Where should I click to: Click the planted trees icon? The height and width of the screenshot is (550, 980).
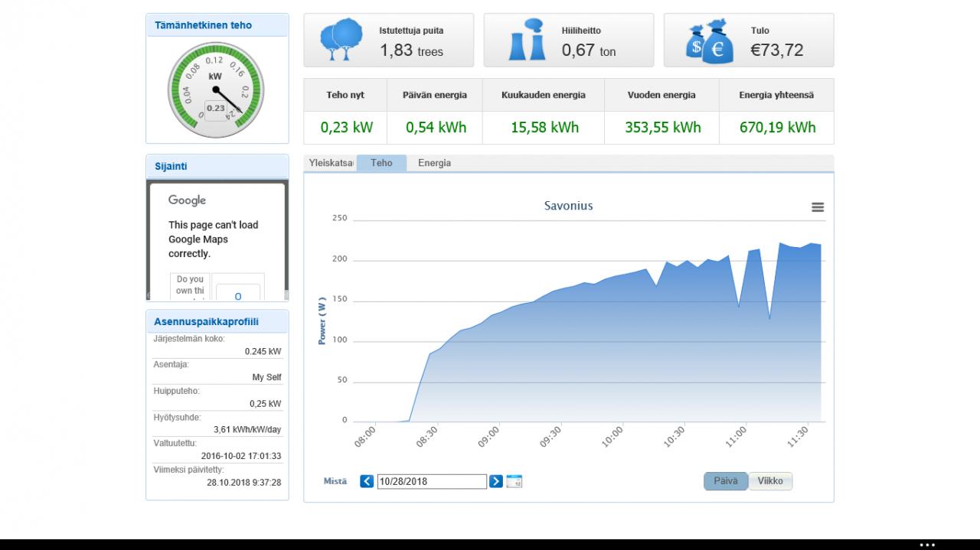tap(341, 40)
